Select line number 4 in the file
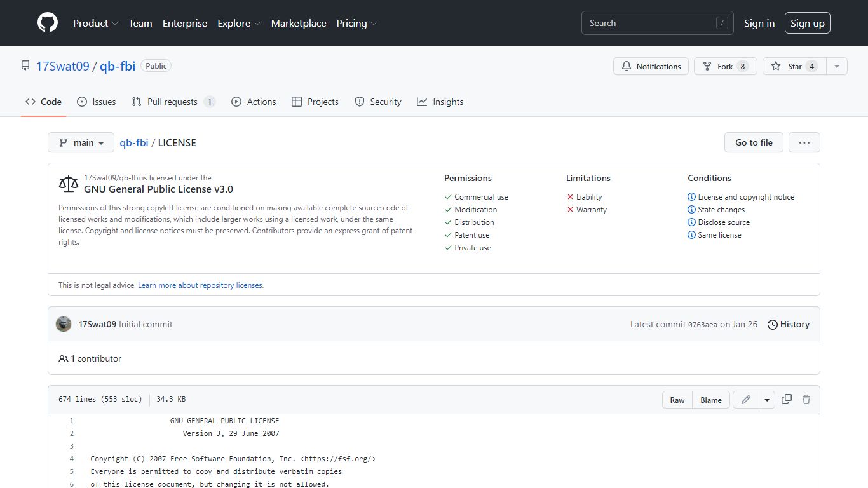The width and height of the screenshot is (868, 488). 72,459
